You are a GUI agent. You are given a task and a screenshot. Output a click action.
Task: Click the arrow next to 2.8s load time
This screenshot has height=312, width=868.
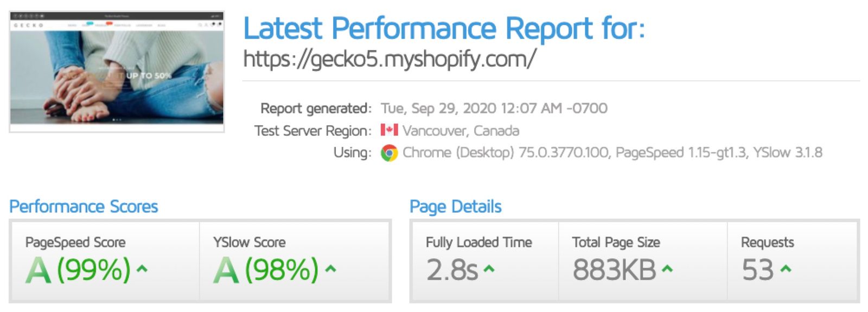click(x=489, y=268)
